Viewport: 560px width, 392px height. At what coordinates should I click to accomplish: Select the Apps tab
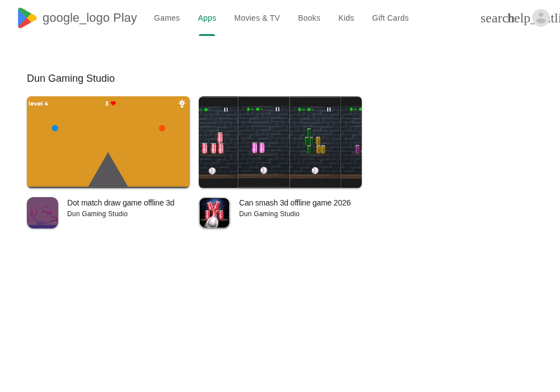(207, 18)
